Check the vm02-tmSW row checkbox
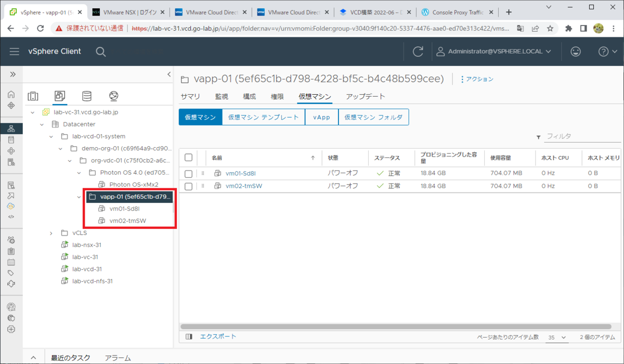The height and width of the screenshot is (364, 624). (189, 186)
